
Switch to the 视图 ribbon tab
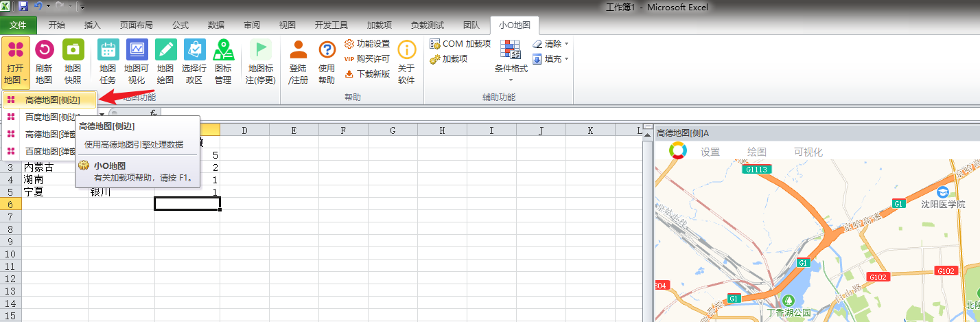pos(288,25)
